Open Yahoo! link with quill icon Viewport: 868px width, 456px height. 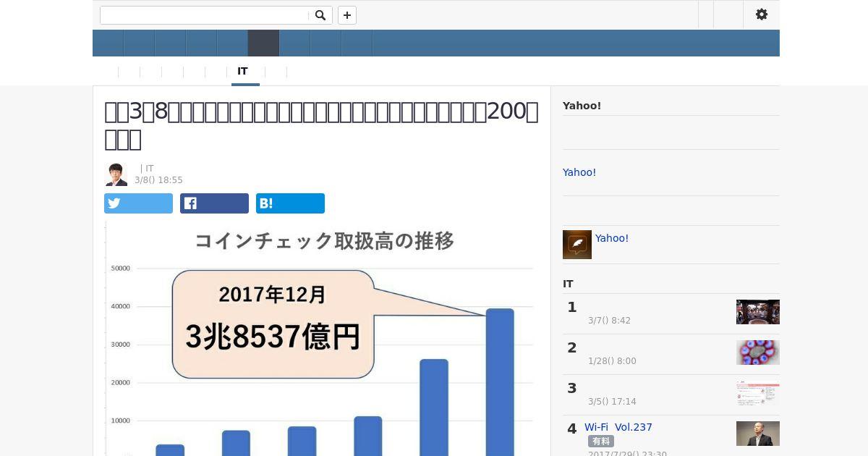(x=612, y=238)
